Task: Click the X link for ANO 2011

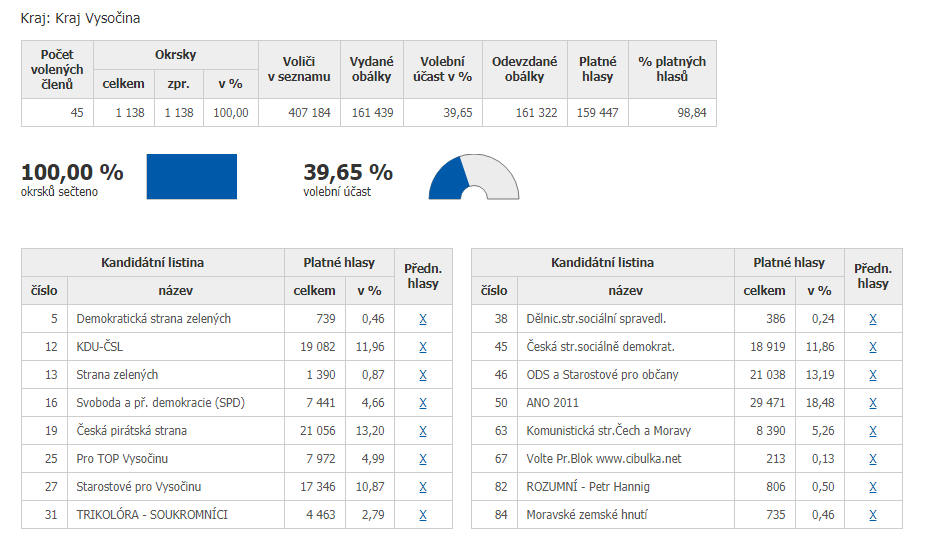Action: [873, 403]
